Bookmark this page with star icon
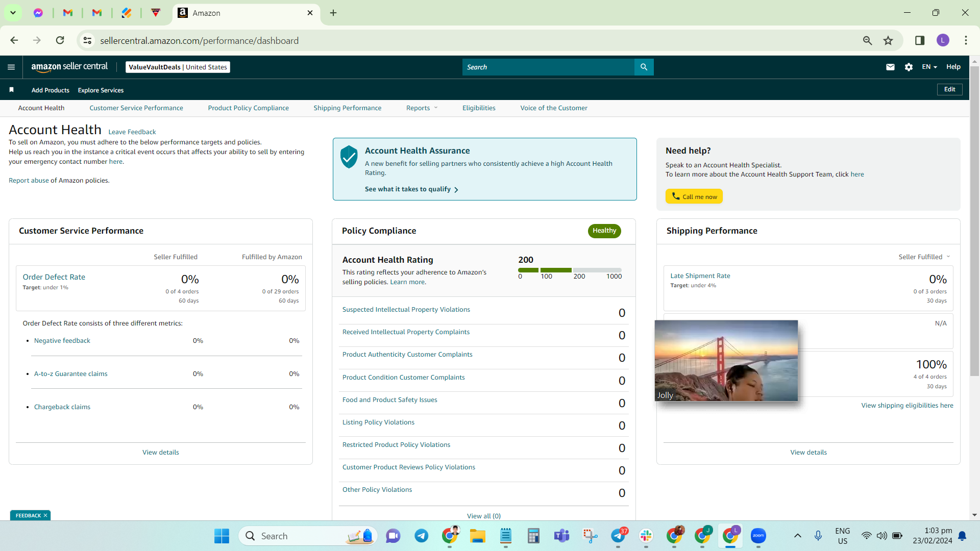The height and width of the screenshot is (551, 980). (x=888, y=40)
